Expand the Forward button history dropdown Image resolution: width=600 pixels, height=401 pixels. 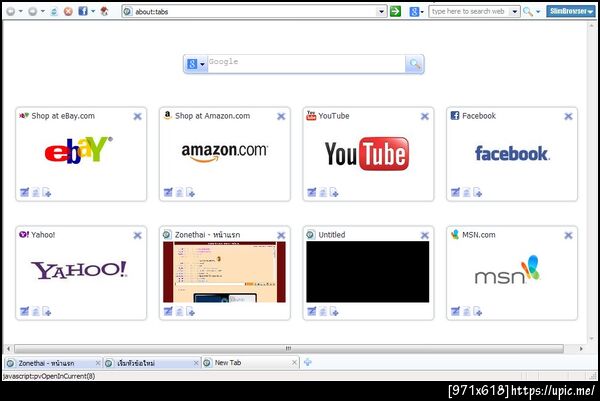tap(42, 11)
